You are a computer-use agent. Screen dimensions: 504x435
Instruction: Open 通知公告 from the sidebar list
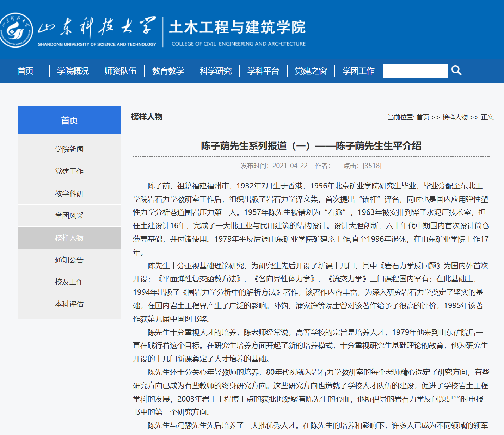69,260
